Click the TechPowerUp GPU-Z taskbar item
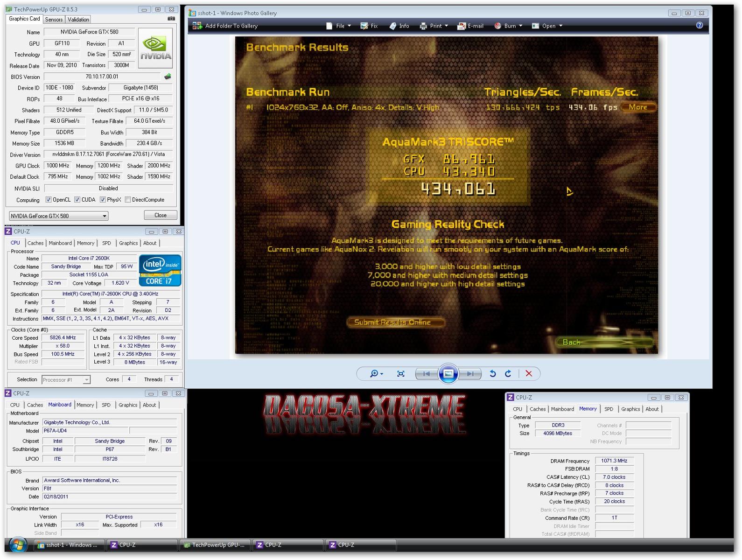742x560 pixels. tap(215, 545)
